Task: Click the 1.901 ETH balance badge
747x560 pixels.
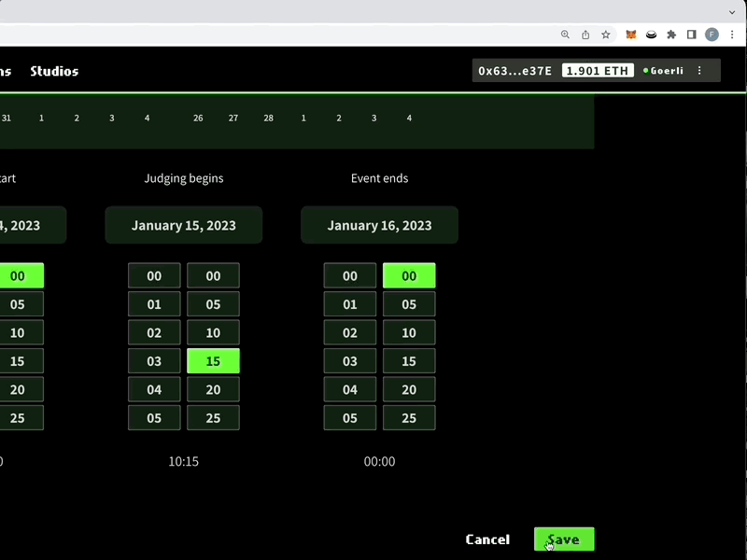Action: coord(598,71)
